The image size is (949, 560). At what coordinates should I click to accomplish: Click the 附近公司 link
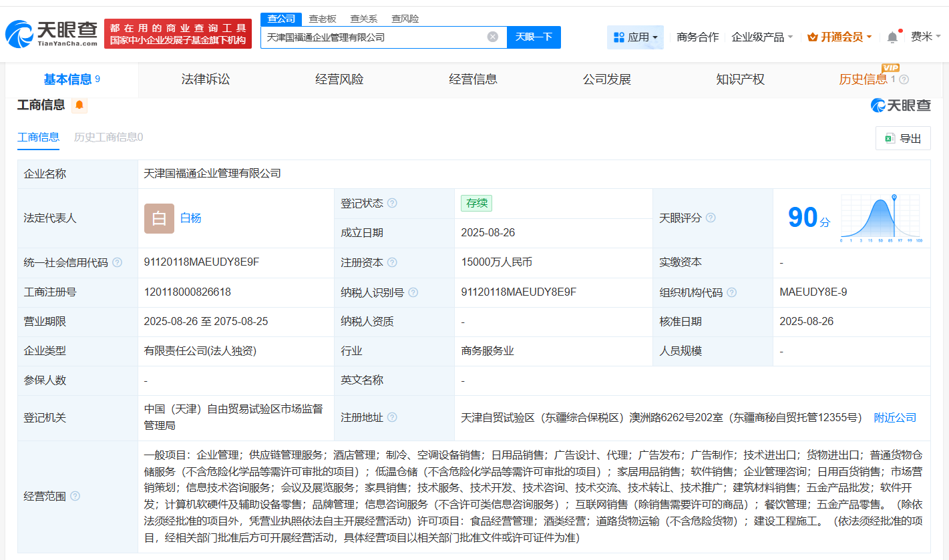pos(895,416)
